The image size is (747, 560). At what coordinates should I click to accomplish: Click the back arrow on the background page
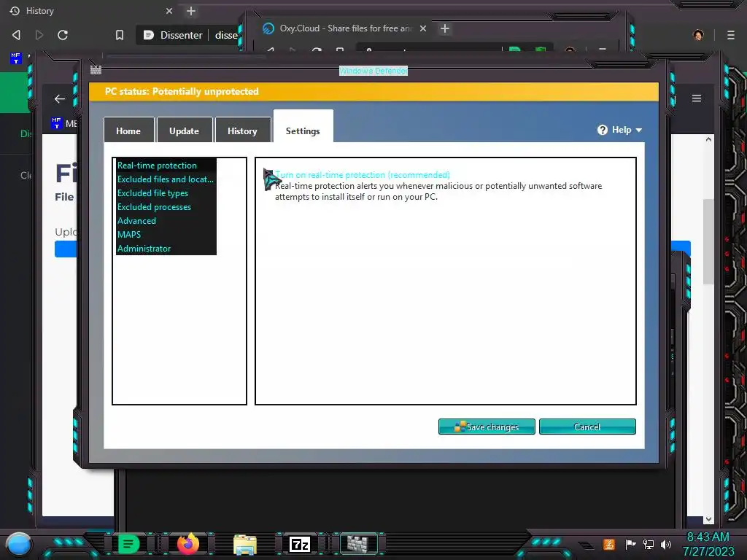(x=60, y=98)
